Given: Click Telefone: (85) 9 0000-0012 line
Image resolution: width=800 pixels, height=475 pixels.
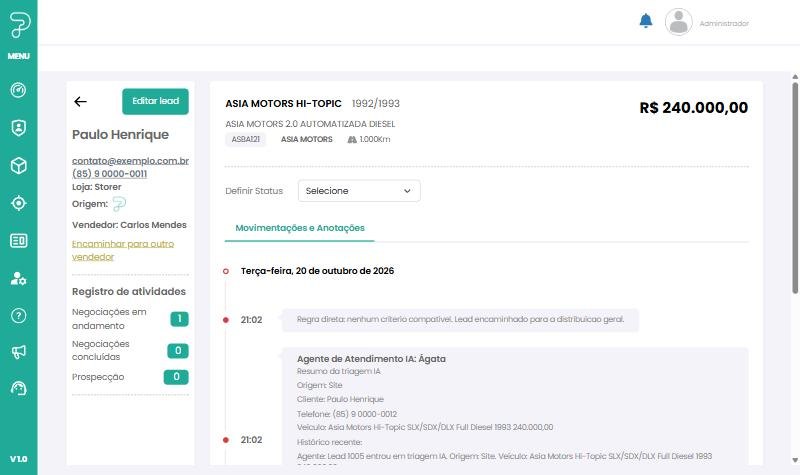Looking at the screenshot, I should point(347,414).
